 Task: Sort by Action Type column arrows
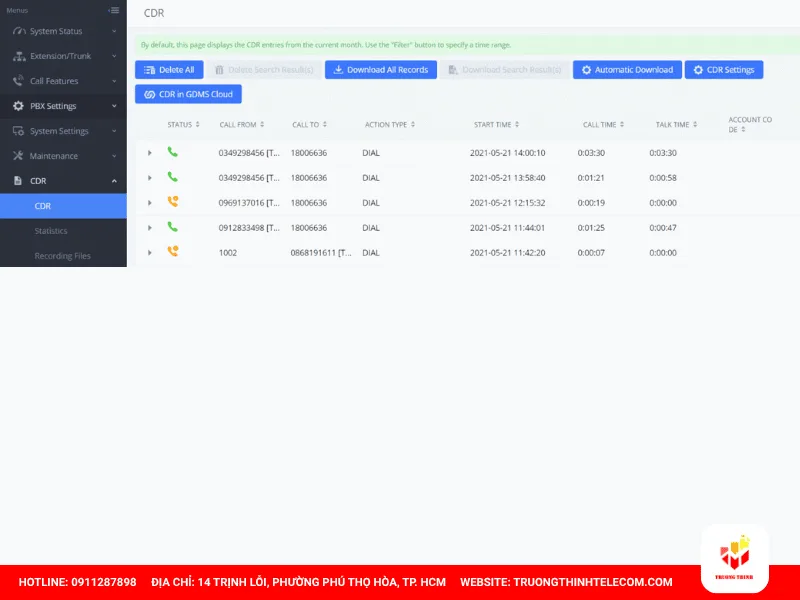pos(413,124)
